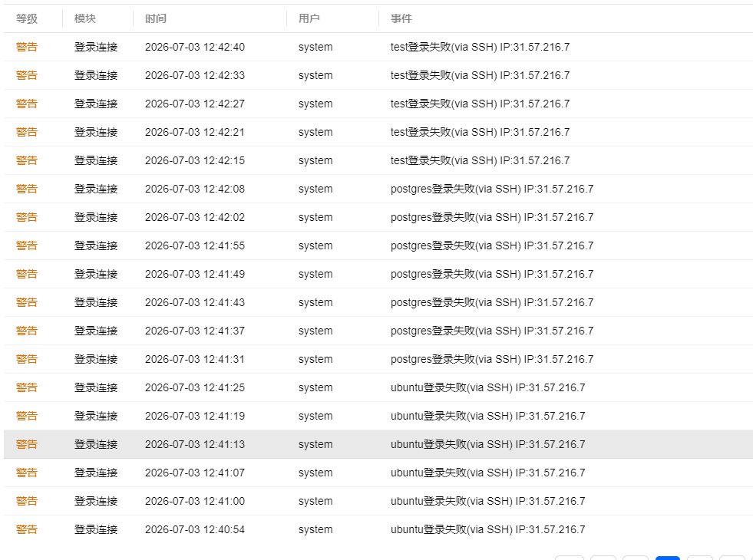The height and width of the screenshot is (560, 753).
Task: Click 警告 level in 12:41:00 row
Action: click(x=26, y=501)
